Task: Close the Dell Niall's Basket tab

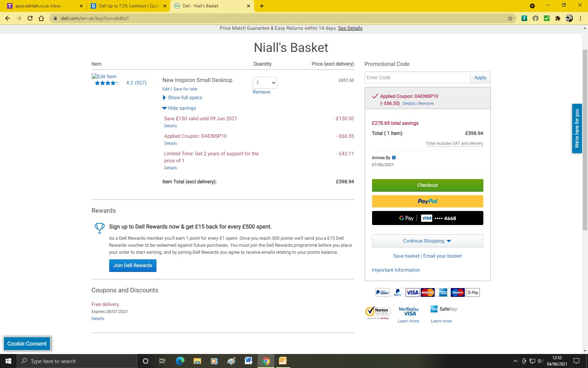Action: pyautogui.click(x=248, y=6)
